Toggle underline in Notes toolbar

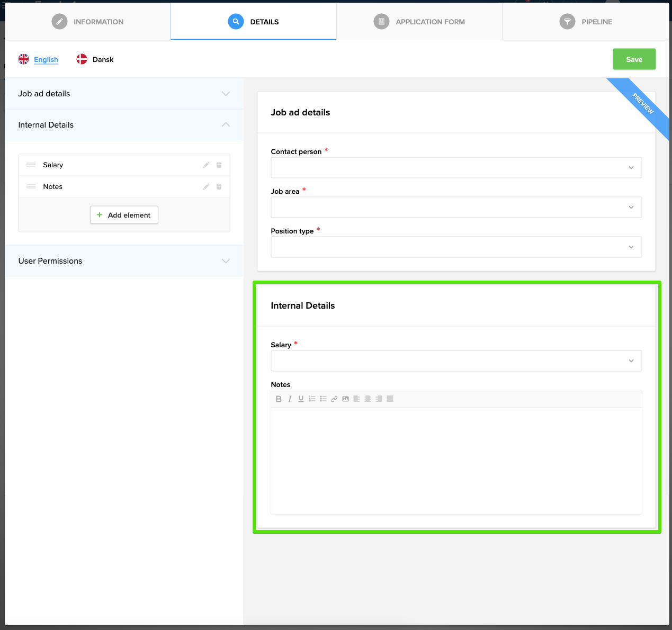coord(301,399)
